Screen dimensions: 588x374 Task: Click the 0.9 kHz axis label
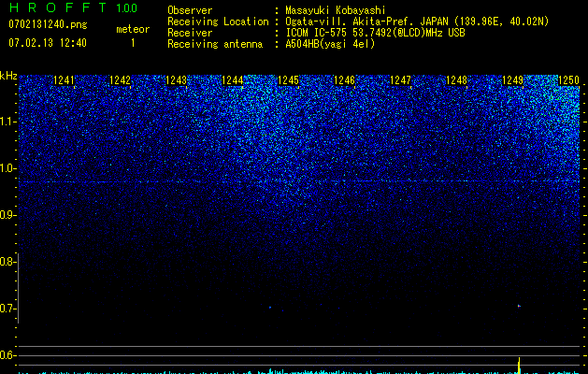(x=7, y=215)
